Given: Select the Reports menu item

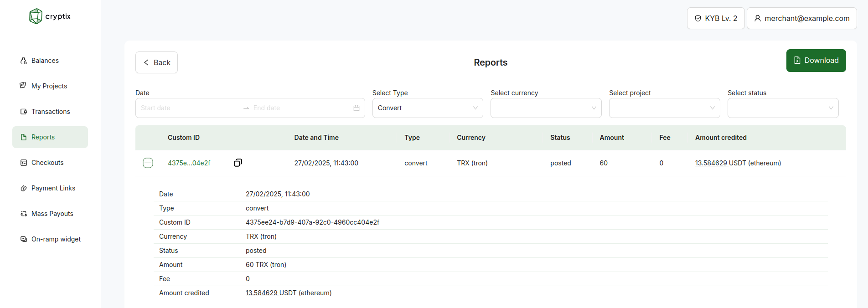Looking at the screenshot, I should [x=50, y=137].
